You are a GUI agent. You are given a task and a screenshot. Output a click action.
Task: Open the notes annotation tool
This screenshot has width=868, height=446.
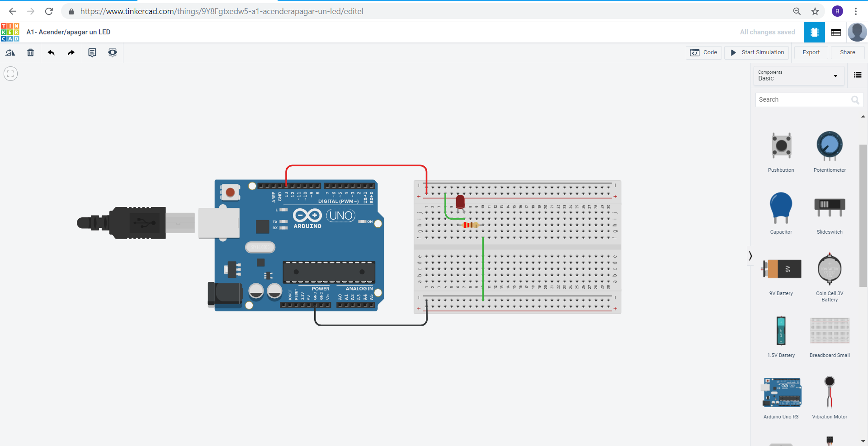pos(92,52)
